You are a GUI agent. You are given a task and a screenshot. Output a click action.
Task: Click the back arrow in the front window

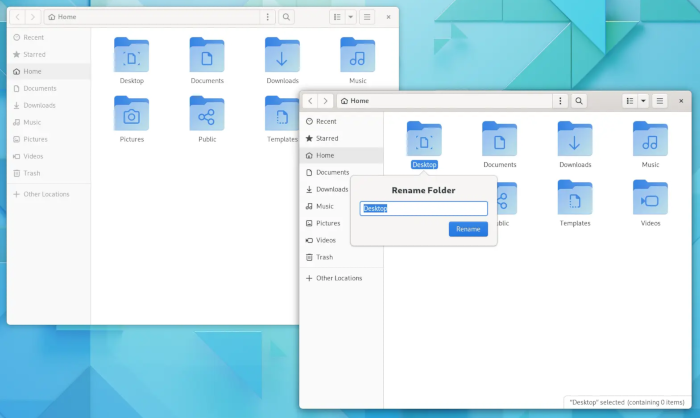311,101
